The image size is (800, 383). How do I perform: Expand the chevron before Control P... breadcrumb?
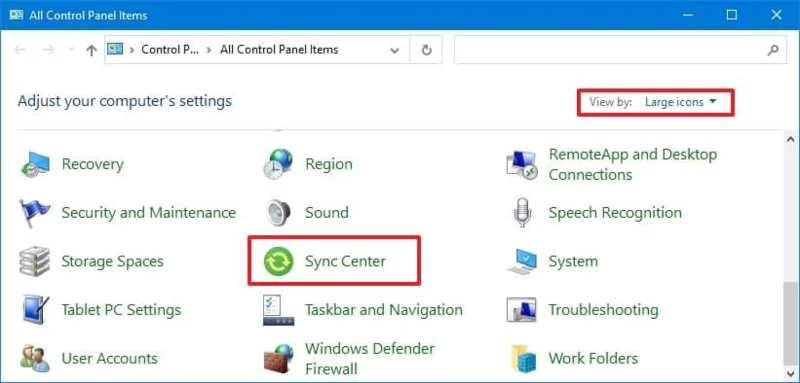132,50
